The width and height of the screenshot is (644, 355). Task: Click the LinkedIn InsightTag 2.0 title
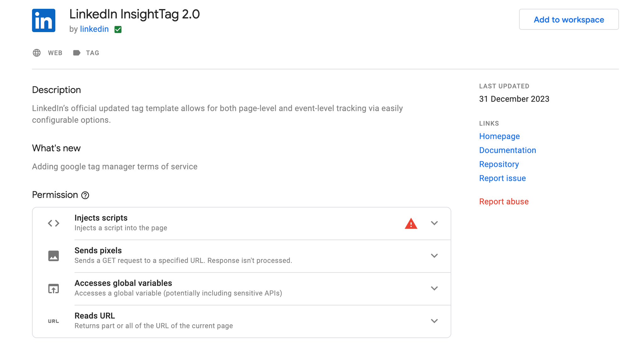click(x=135, y=14)
